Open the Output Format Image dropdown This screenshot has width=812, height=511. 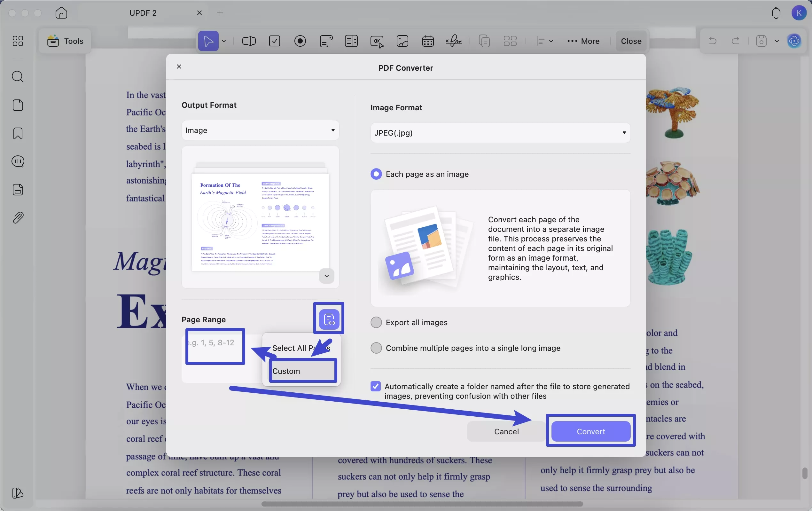(x=260, y=130)
